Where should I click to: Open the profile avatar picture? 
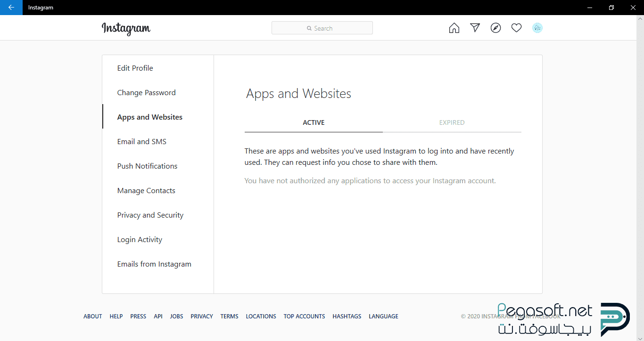[537, 28]
